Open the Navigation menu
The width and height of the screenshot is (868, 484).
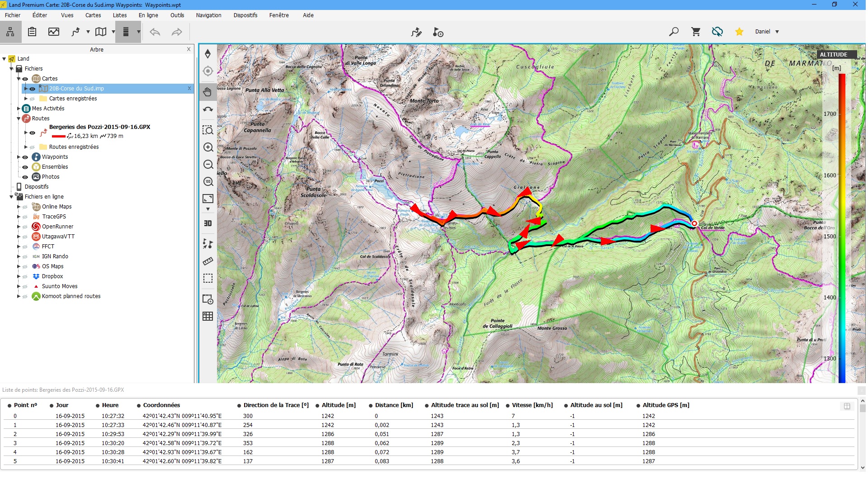coord(208,15)
